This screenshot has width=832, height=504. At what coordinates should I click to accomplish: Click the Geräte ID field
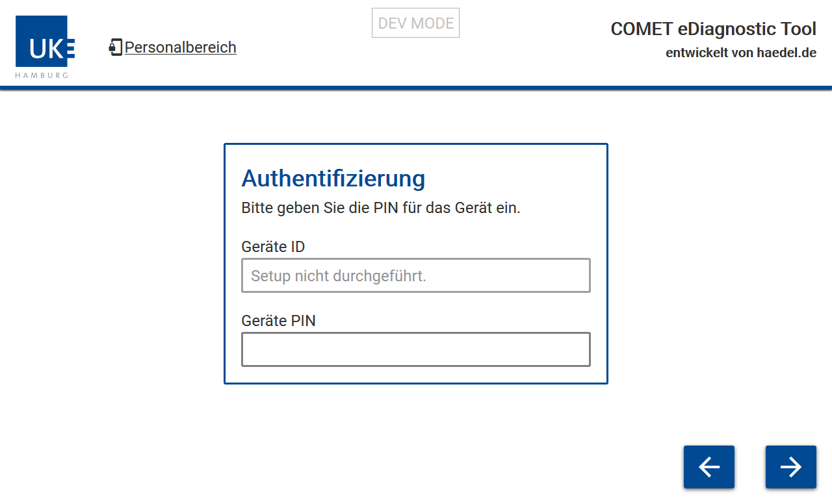pyautogui.click(x=415, y=275)
